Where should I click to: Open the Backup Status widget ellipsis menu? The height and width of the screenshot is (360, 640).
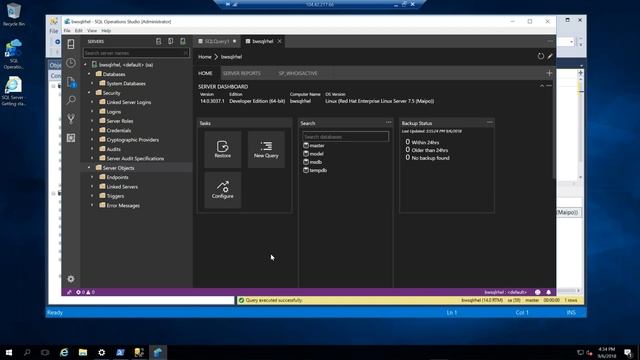(489, 122)
